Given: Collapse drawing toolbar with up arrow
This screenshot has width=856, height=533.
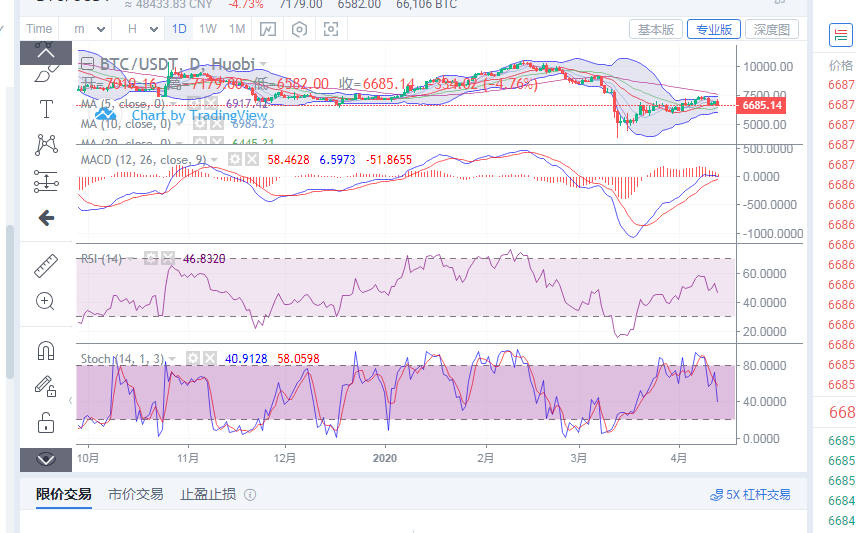Looking at the screenshot, I should point(46,52).
